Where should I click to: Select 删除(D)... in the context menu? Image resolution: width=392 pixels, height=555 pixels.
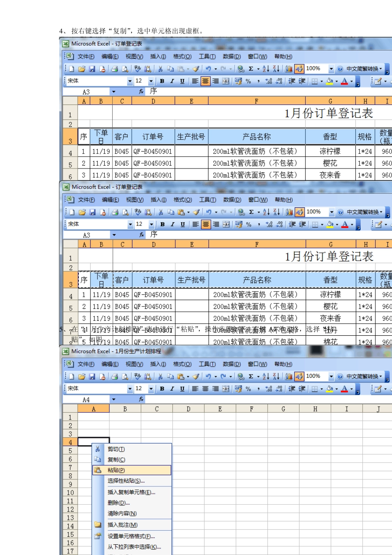132,503
